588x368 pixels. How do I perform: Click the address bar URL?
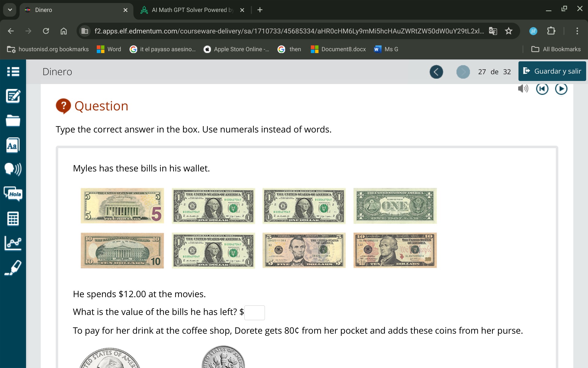(x=289, y=31)
